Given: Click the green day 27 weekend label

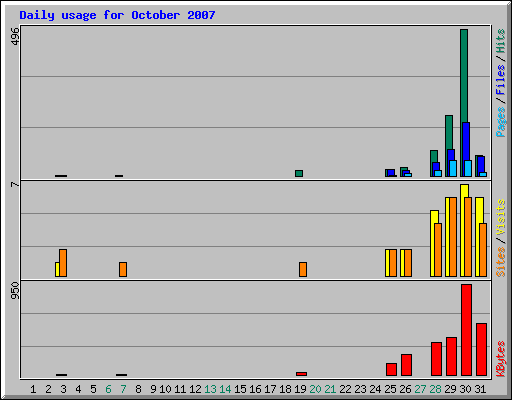Looking at the screenshot, I should pos(420,389).
